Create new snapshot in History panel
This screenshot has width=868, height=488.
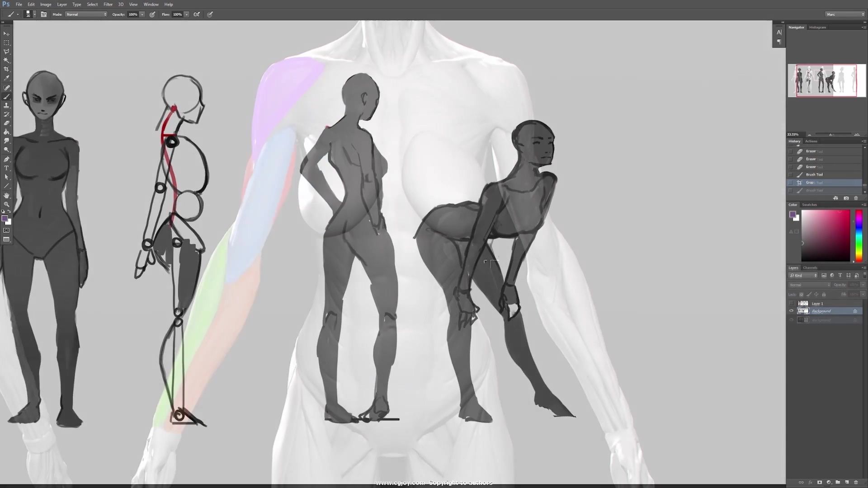click(846, 198)
